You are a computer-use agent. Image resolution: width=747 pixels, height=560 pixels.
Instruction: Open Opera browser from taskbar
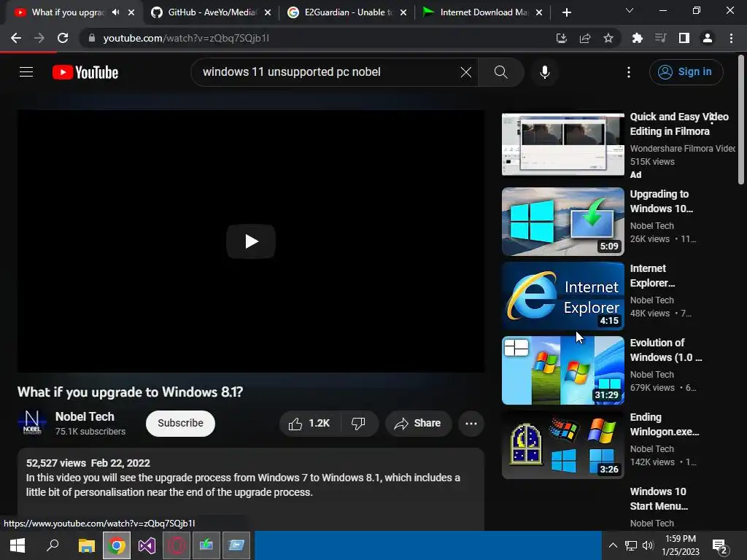tap(177, 545)
